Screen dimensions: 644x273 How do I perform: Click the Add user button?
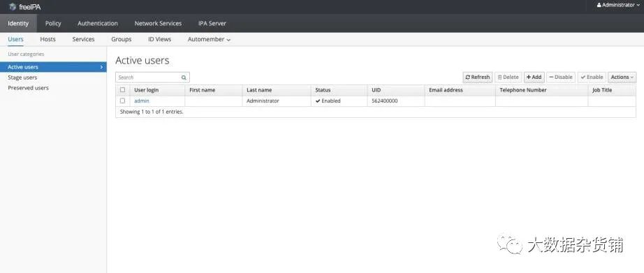534,78
